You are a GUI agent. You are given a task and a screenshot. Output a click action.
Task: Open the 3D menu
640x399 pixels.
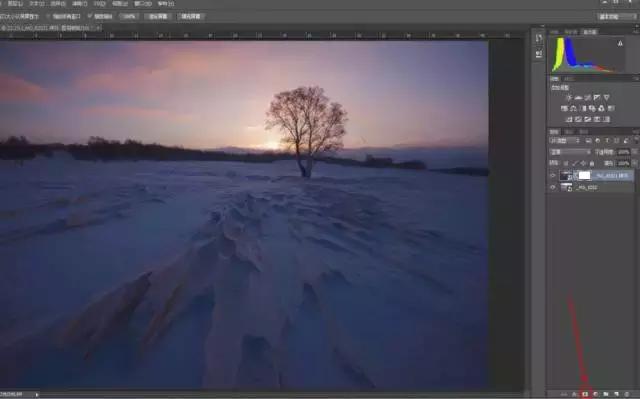point(100,4)
